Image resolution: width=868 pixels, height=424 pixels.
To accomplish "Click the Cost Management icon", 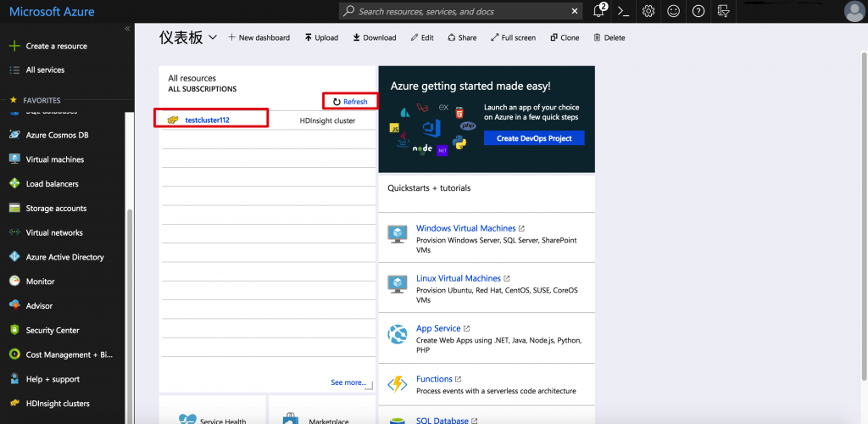I will coord(15,354).
